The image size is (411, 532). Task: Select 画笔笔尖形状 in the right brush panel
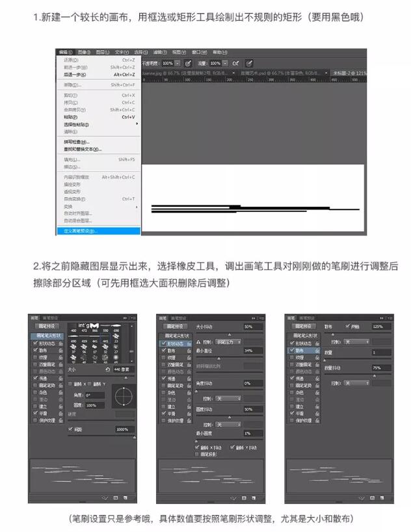304,336
